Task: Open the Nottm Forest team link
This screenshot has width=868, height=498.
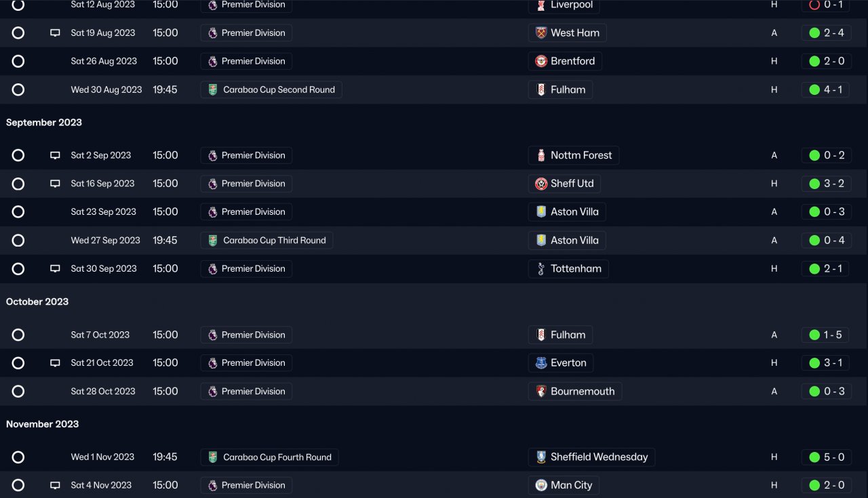Action: (580, 155)
